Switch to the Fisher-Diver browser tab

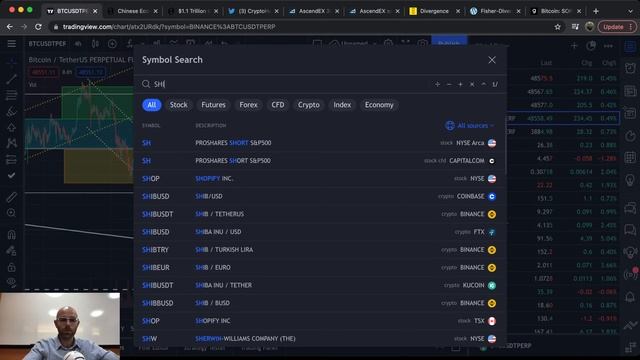click(495, 11)
